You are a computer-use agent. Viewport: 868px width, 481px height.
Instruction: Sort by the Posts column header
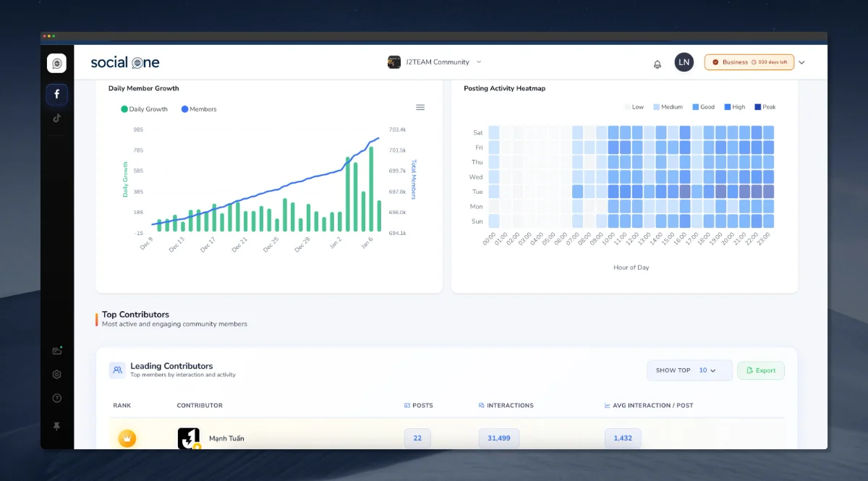(x=418, y=405)
